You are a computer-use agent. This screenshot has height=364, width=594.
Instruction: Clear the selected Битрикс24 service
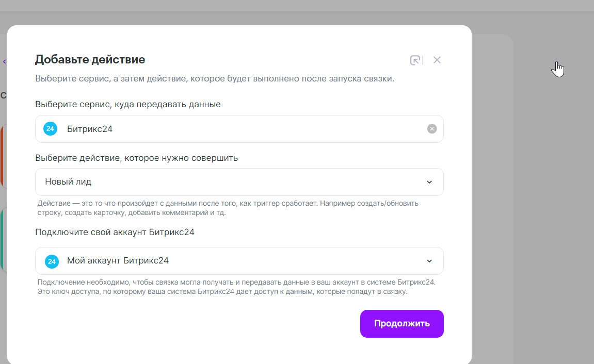tap(432, 129)
